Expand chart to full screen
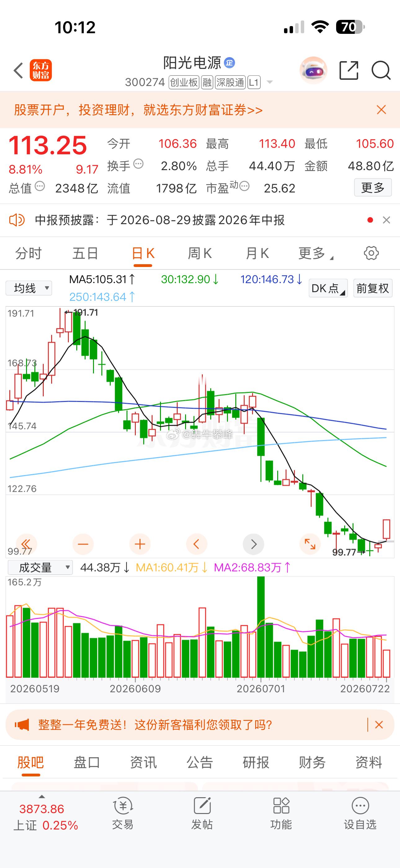This screenshot has width=400, height=868. pos(310,544)
